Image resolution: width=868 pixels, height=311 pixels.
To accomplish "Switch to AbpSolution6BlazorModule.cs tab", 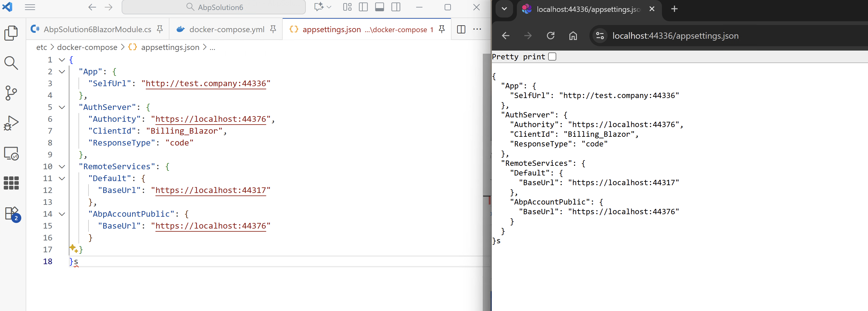I will tap(97, 30).
